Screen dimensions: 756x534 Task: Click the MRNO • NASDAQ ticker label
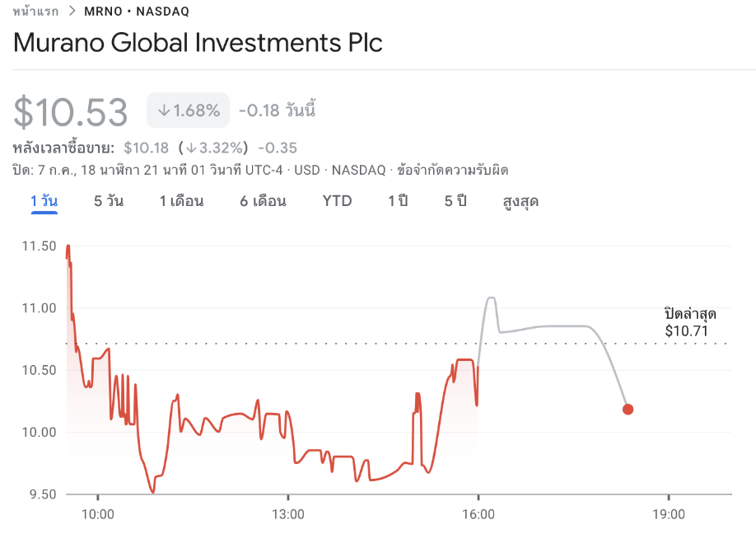pos(136,12)
